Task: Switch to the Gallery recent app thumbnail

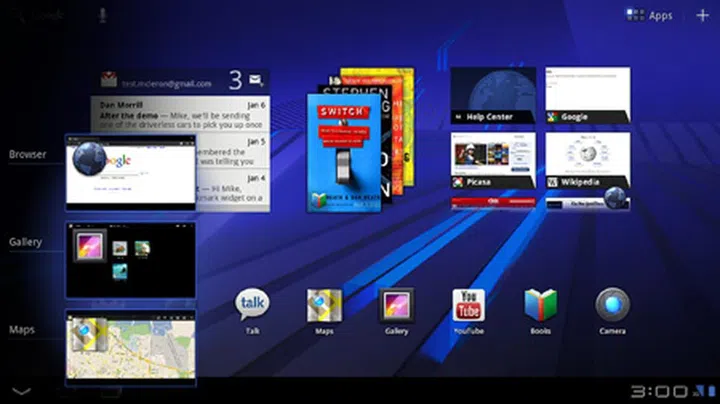Action: point(131,260)
